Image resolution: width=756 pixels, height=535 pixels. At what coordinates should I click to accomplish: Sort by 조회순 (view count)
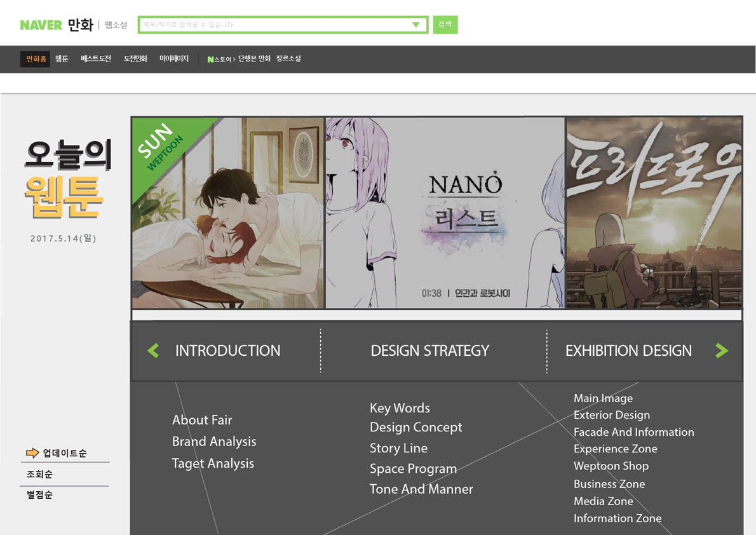(39, 474)
